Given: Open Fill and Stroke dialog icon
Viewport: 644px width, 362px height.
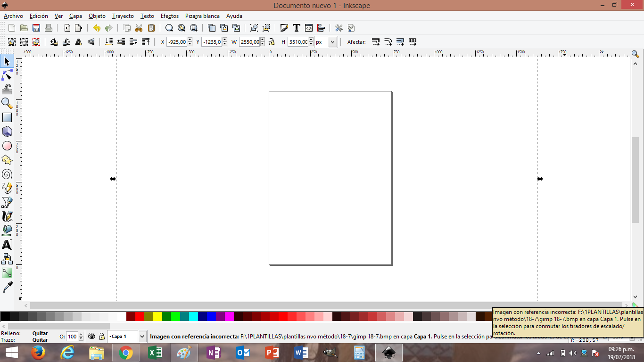Looking at the screenshot, I should 284,28.
